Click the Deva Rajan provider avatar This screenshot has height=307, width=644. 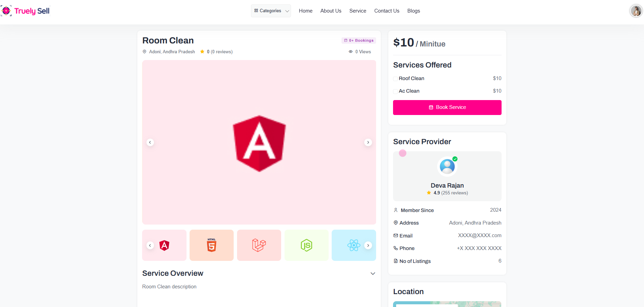[x=447, y=167]
